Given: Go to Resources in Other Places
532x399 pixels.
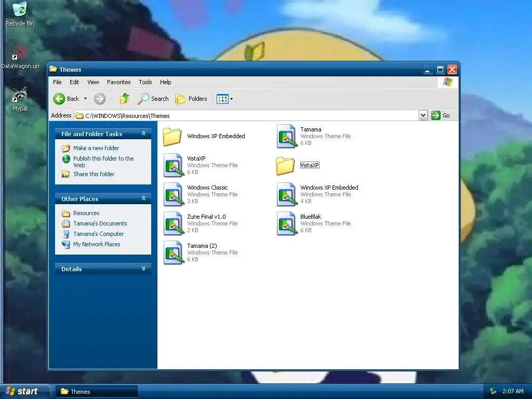Looking at the screenshot, I should 86,213.
